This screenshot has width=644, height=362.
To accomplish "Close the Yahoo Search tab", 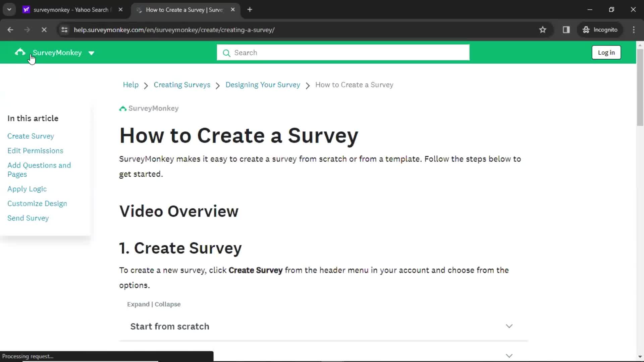I will tap(120, 10).
